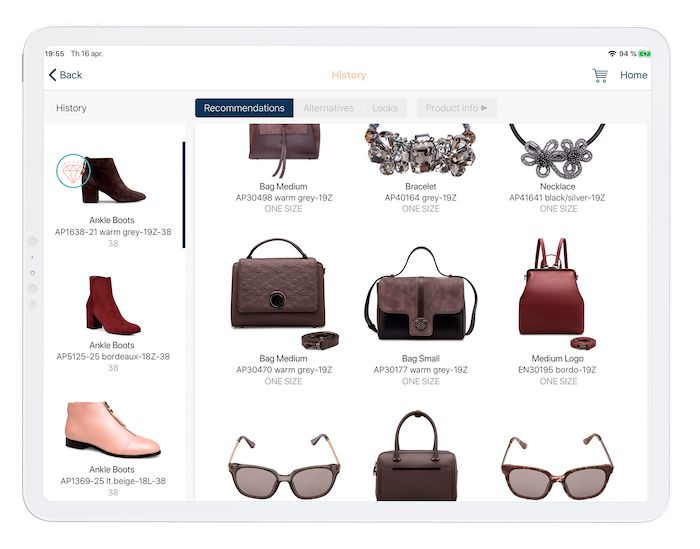Open the red Medium Logo backpack image

[556, 294]
